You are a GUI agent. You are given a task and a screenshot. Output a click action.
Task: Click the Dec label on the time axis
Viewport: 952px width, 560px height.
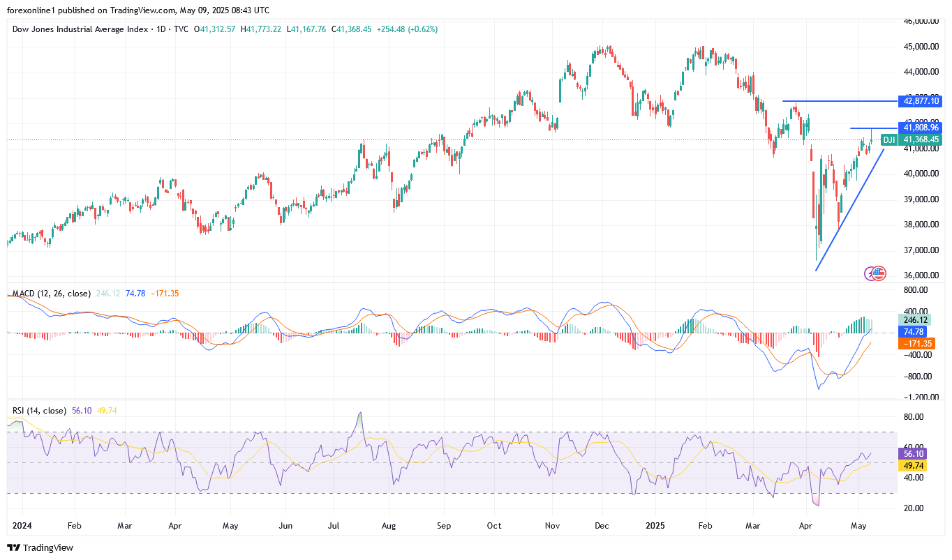(x=602, y=525)
